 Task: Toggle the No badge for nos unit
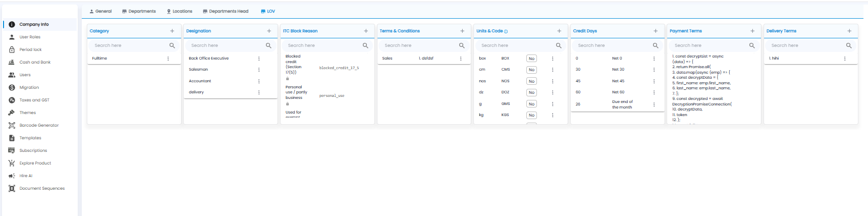[x=531, y=81]
